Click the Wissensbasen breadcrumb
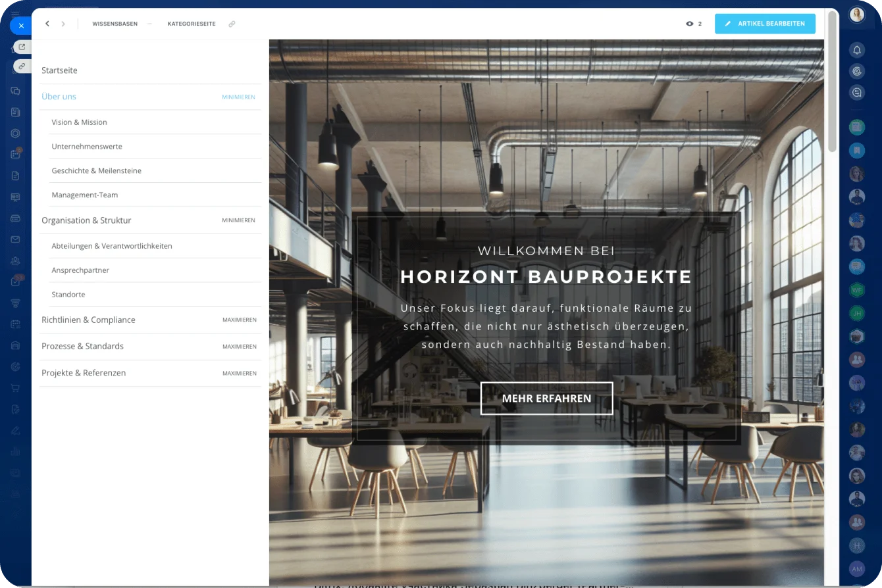This screenshot has height=588, width=882. point(115,24)
